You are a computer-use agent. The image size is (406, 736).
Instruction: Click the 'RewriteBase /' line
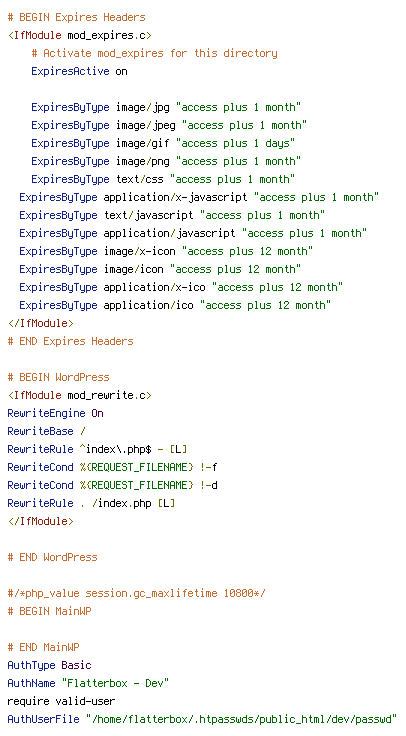[46, 431]
